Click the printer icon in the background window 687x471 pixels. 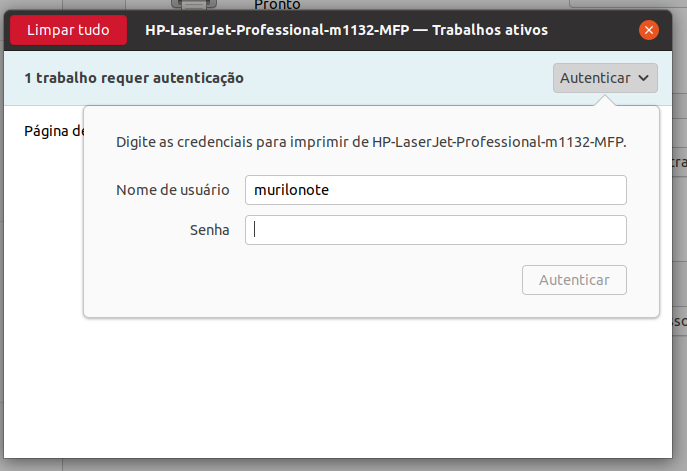(x=194, y=4)
